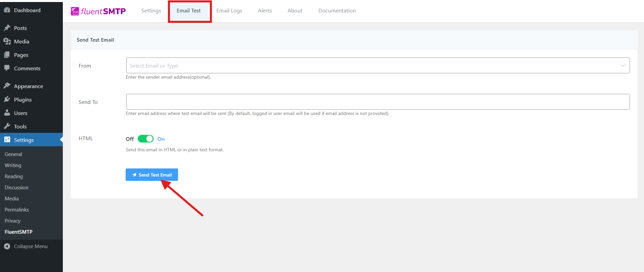Click the Posts pushpin icon
The image size is (644, 272).
point(7,28)
